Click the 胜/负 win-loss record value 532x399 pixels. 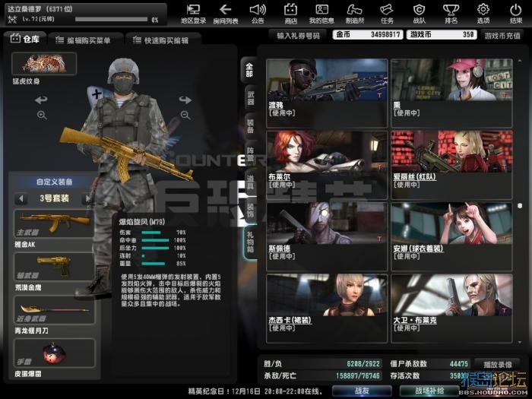pos(363,364)
